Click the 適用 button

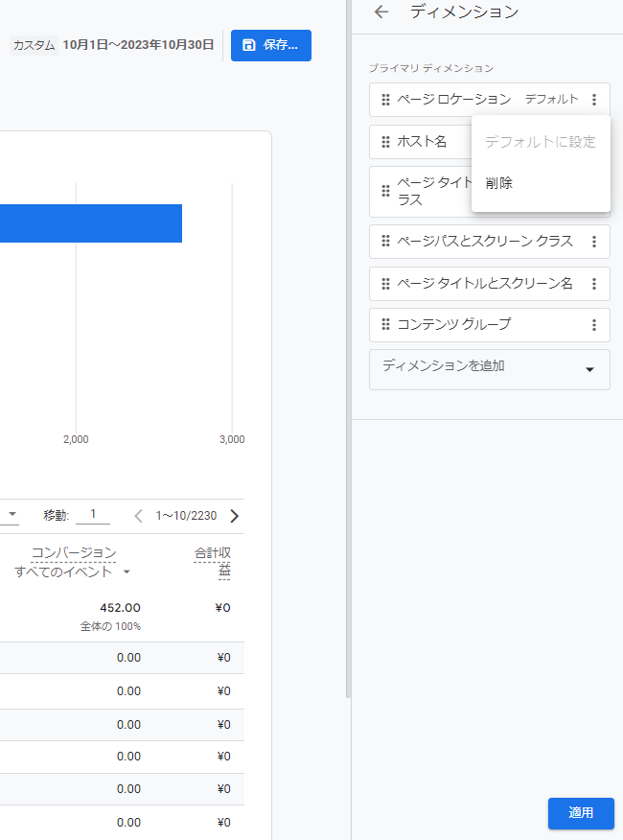[x=581, y=813]
